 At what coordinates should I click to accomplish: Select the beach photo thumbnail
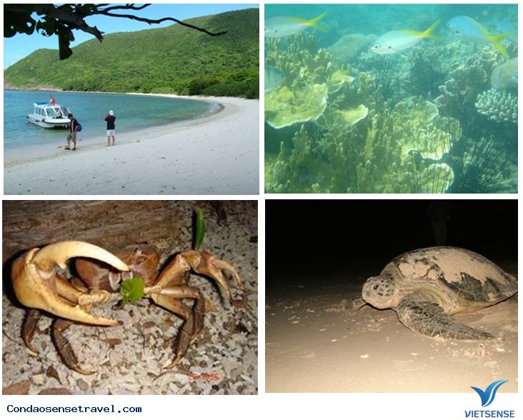pos(131,99)
